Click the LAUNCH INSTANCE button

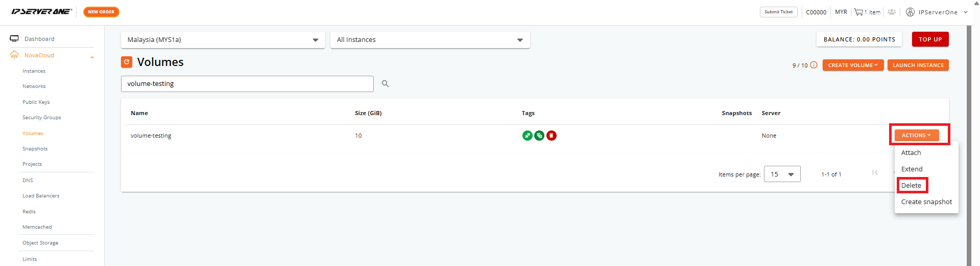[918, 65]
